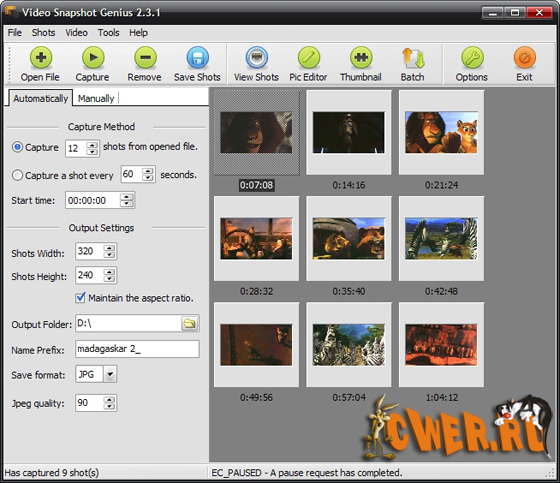Click the Save Shots disk icon
560x483 pixels.
(198, 58)
